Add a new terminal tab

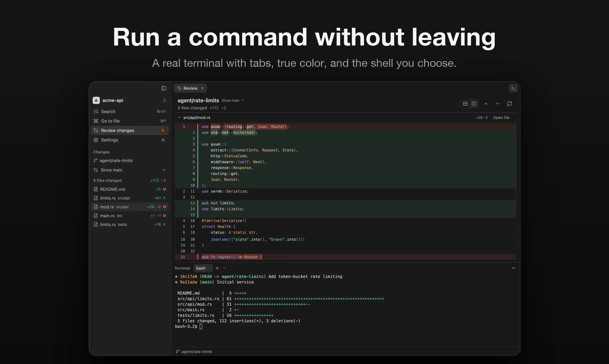[217, 268]
